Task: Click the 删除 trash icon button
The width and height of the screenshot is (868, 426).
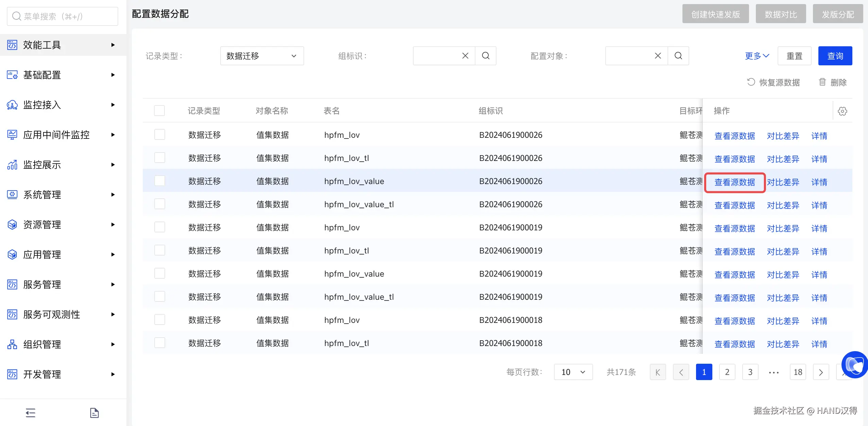Action: point(832,82)
